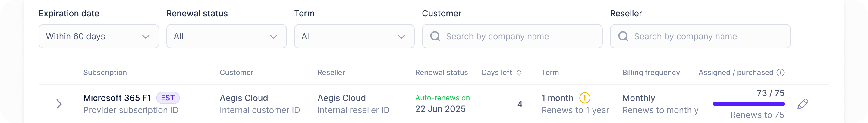The width and height of the screenshot is (868, 123).
Task: Click the 73 / 75 license usage bar
Action: tap(748, 104)
